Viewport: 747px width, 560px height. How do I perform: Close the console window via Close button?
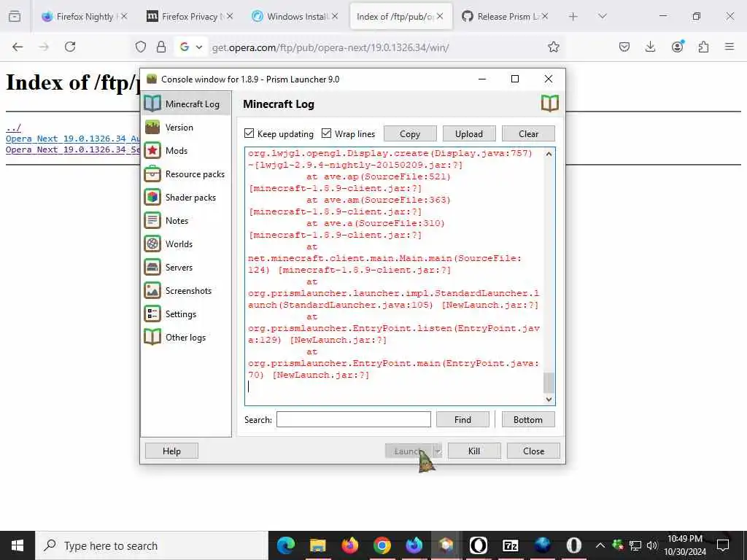(x=533, y=451)
